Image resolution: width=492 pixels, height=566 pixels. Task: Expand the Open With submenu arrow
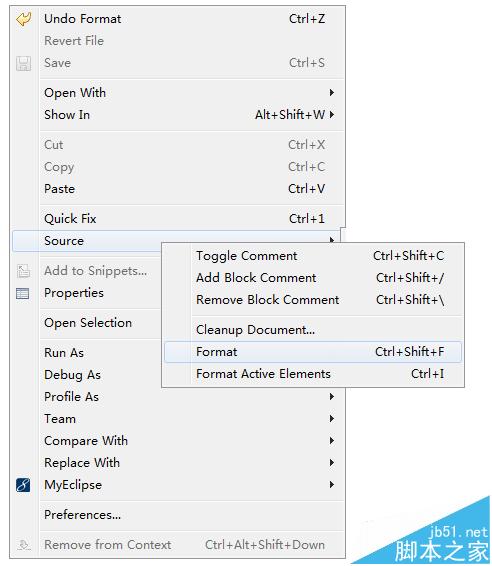[x=332, y=92]
